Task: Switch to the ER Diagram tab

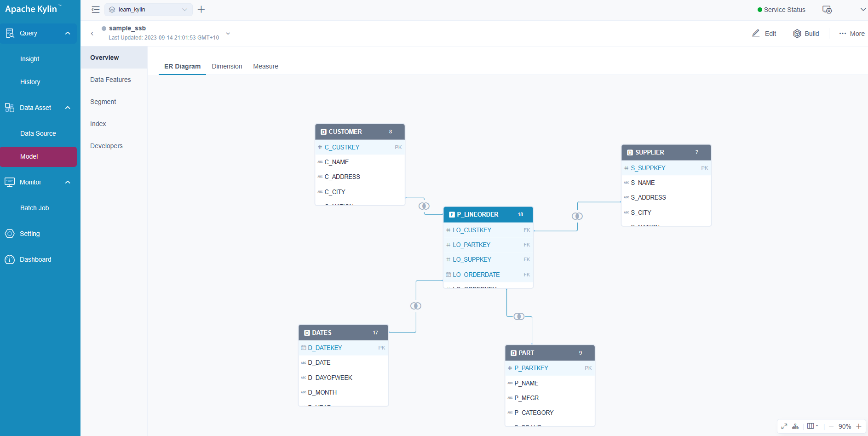Action: point(183,66)
